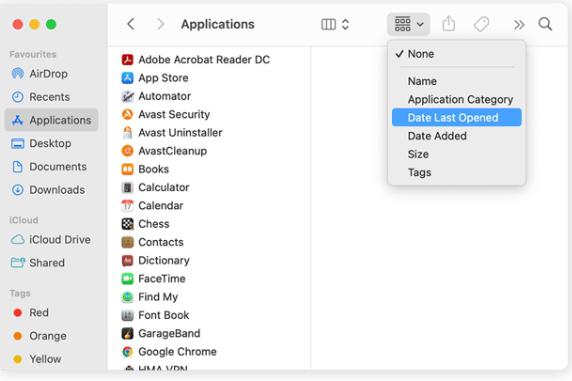Group by Tags in the menu
This screenshot has height=381, width=572.
(x=456, y=172)
